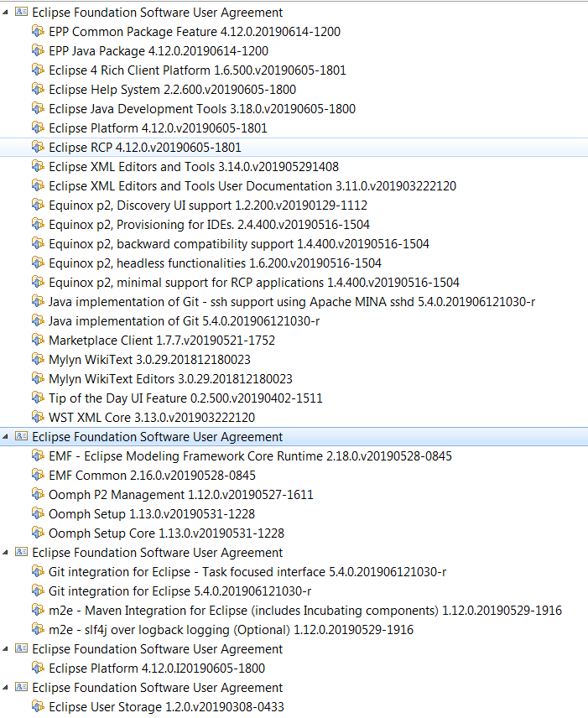The image size is (588, 718).
Task: Collapse the agreement group containing Eclipse User Storage
Action: [8, 688]
